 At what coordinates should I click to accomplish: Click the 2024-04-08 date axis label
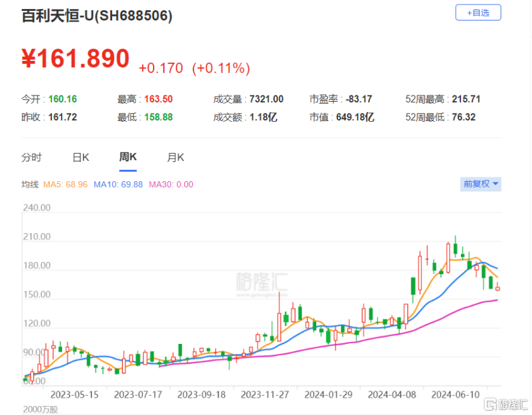point(392,395)
